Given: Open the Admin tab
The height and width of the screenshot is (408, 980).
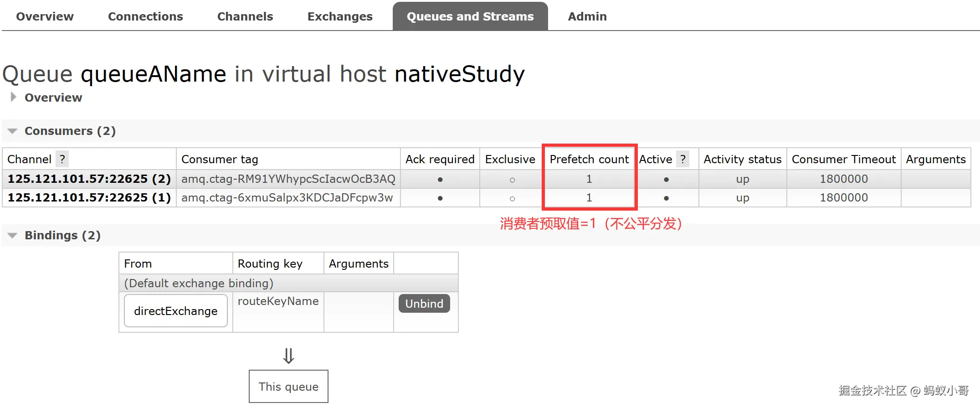Looking at the screenshot, I should tap(587, 16).
